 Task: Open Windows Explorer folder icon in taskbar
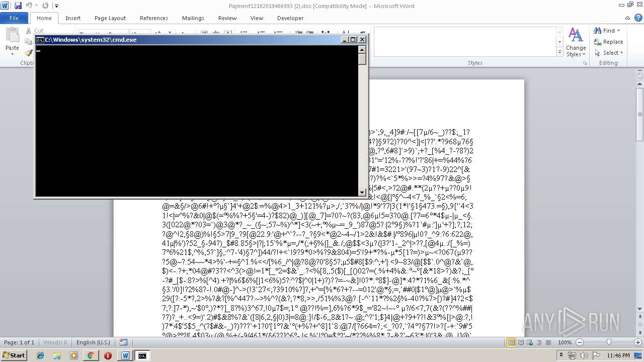57,355
